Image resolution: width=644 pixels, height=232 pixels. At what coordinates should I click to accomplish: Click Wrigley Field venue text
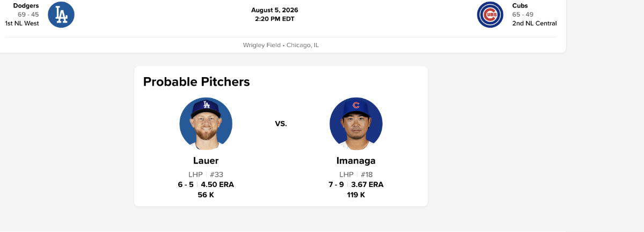click(262, 45)
